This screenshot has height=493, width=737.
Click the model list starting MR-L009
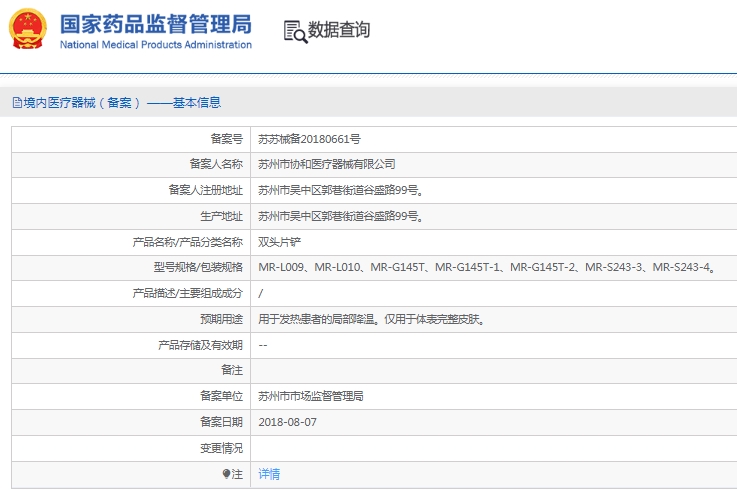tap(486, 267)
